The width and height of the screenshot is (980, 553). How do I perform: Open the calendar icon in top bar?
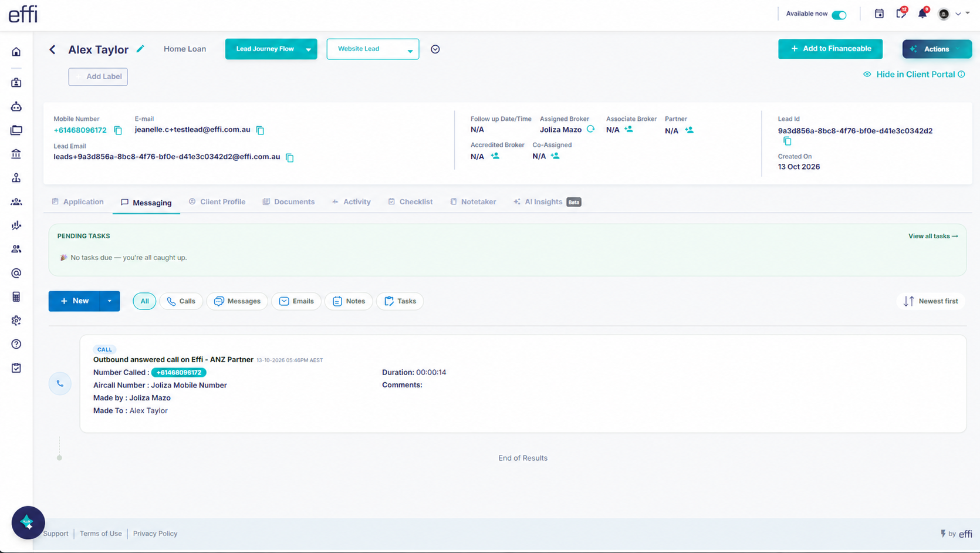[879, 14]
